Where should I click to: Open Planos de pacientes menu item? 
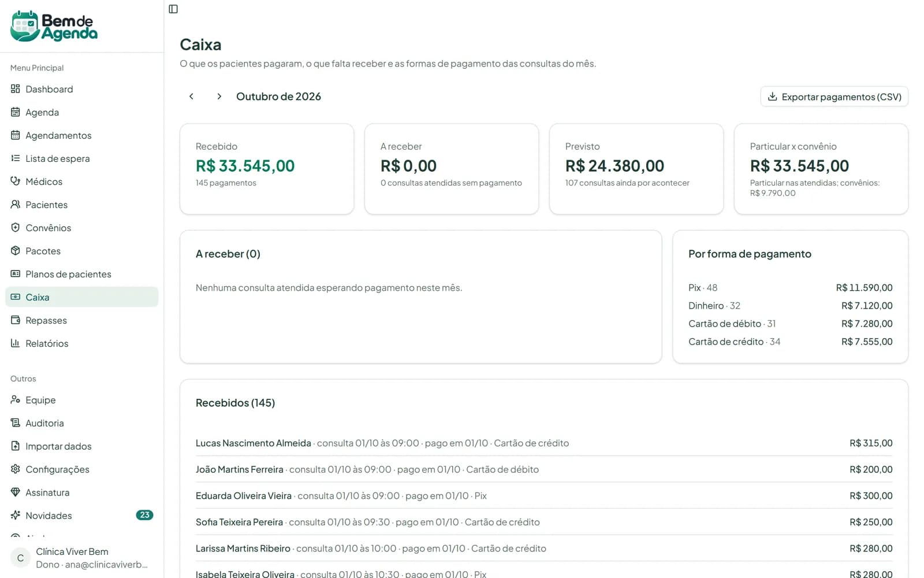click(x=81, y=274)
